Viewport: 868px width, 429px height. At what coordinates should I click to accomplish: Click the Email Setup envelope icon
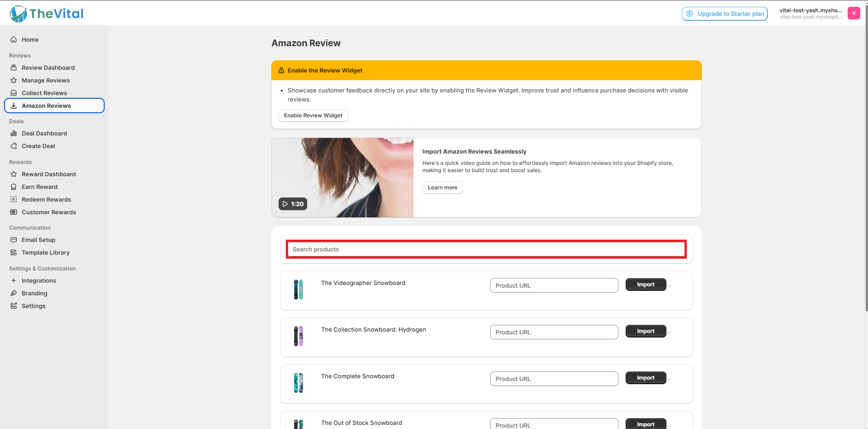click(14, 240)
